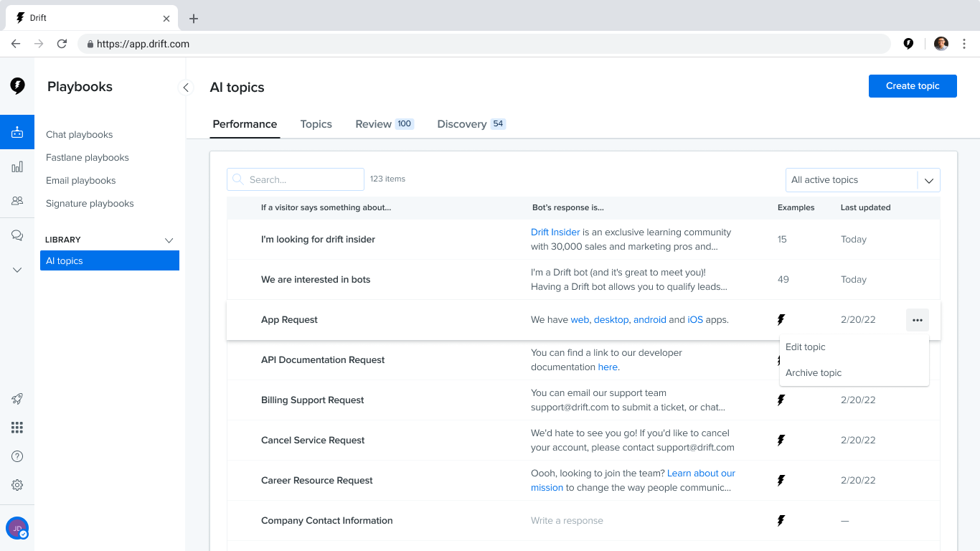Click the three-dot menu for App Request
This screenshot has height=551, width=980.
tap(918, 320)
